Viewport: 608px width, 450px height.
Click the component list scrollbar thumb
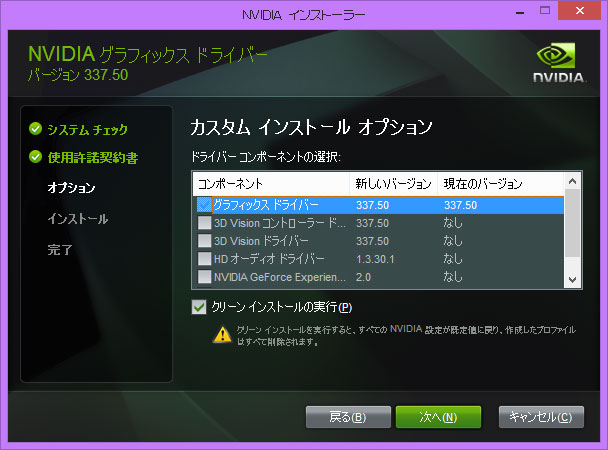click(x=572, y=223)
